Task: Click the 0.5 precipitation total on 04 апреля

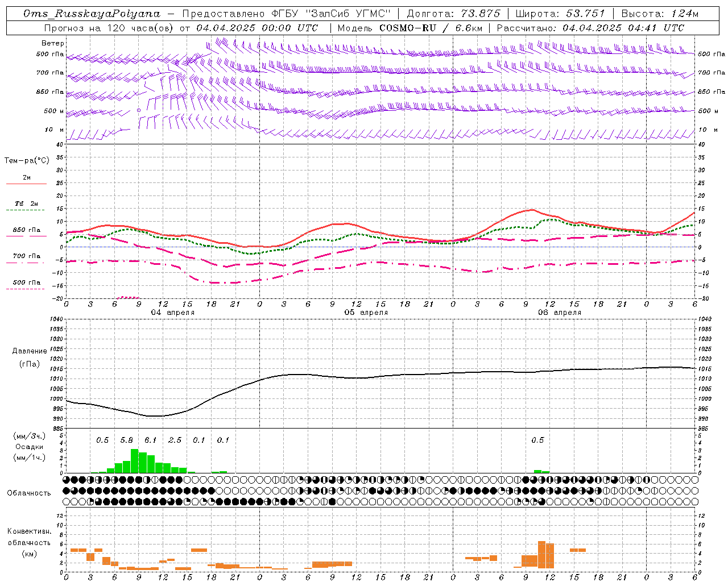Action: 102,440
